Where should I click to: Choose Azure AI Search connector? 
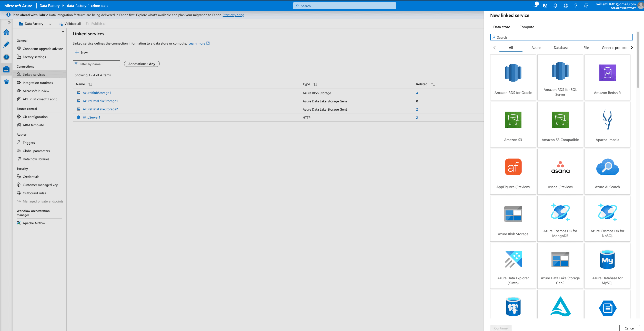pyautogui.click(x=607, y=172)
